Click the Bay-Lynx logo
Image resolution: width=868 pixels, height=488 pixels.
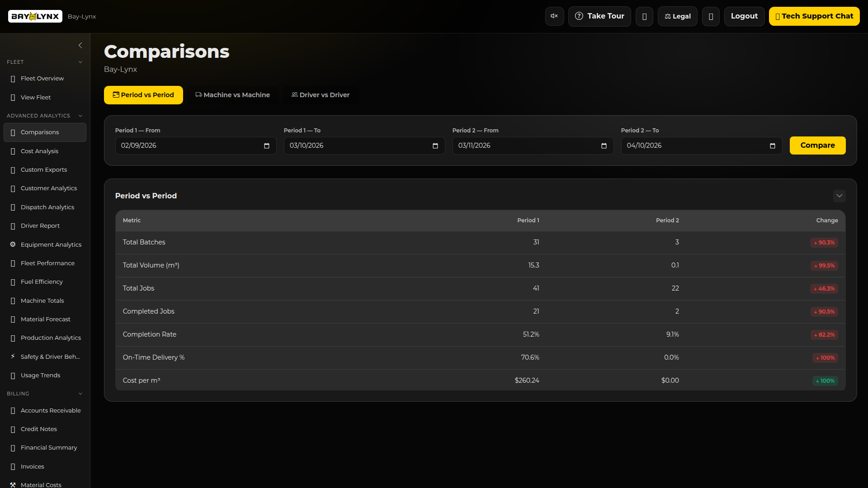35,16
